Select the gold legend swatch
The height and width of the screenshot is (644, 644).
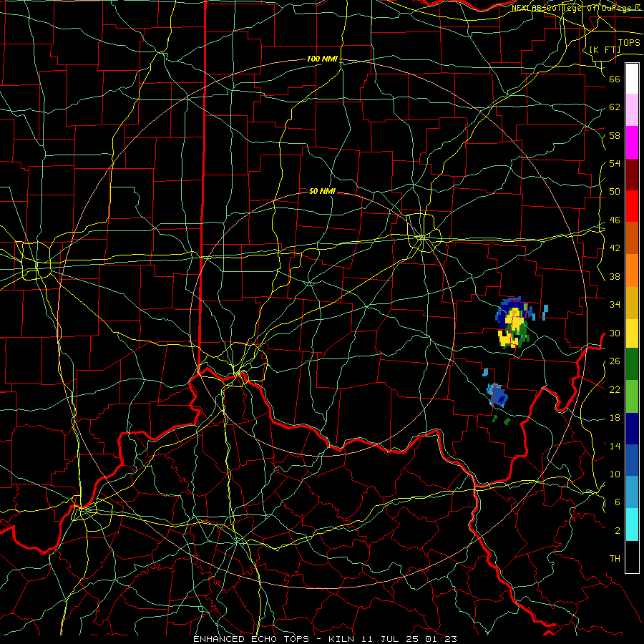pos(632,303)
